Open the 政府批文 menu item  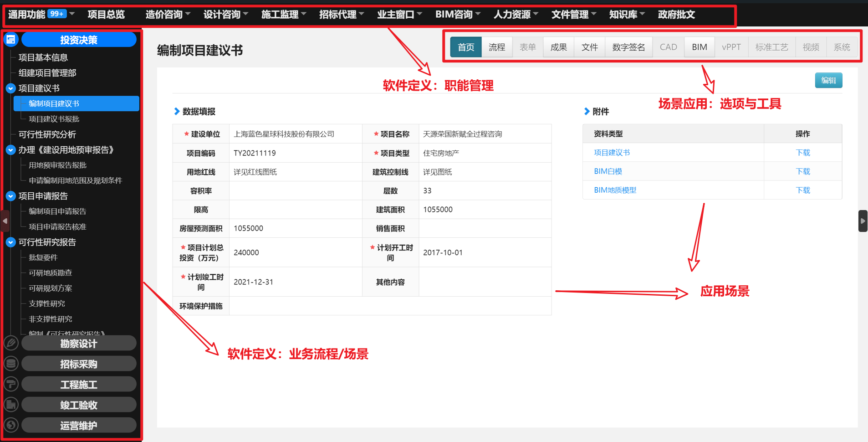[x=676, y=15]
